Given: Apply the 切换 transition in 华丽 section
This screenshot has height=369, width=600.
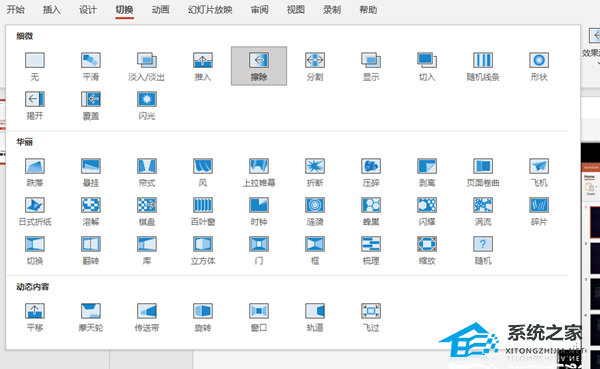Looking at the screenshot, I should click(35, 250).
